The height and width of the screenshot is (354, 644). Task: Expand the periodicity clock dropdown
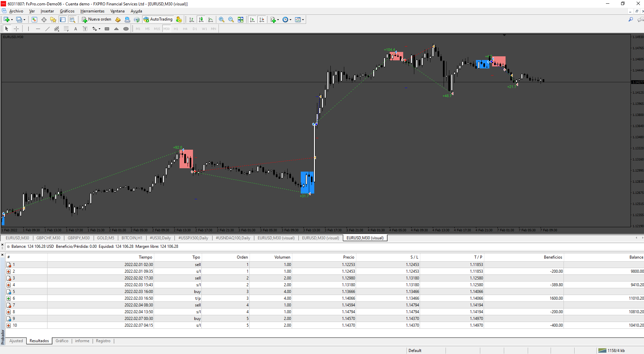[290, 20]
